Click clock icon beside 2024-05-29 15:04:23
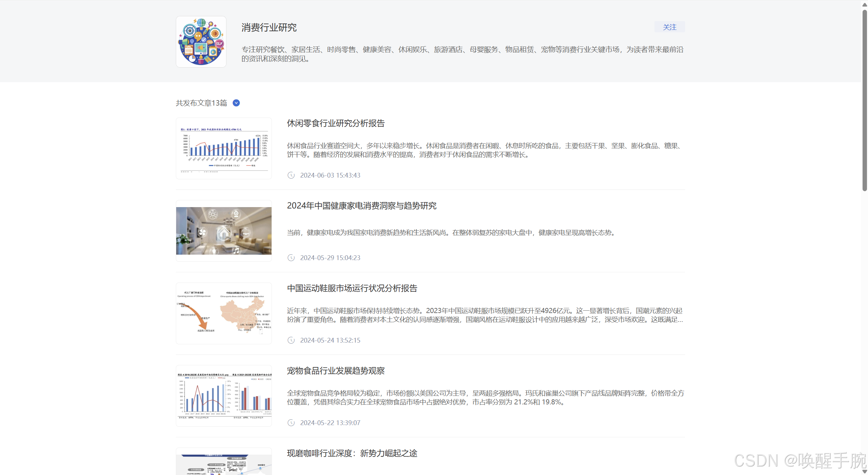 (291, 258)
